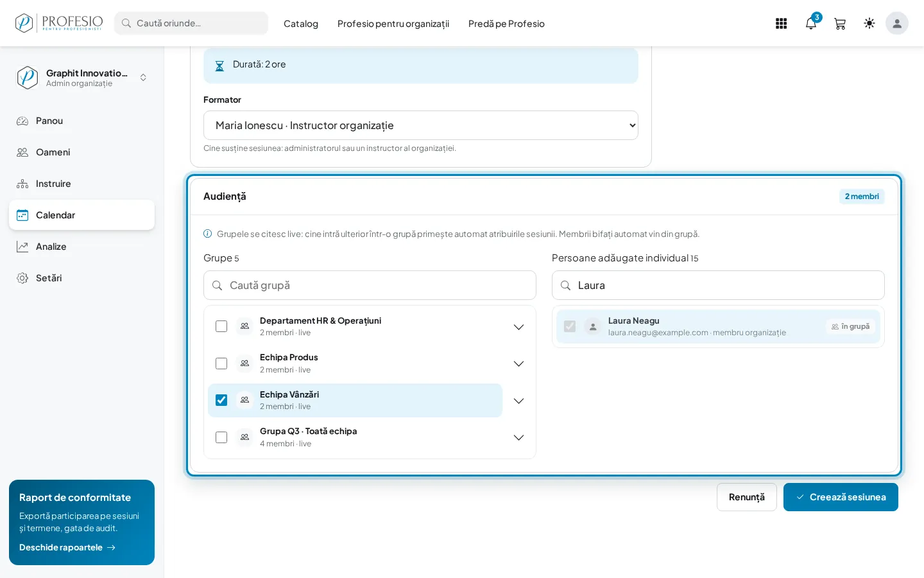Toggle light/dark theme sun icon
Viewport: 924px width, 578px height.
(869, 23)
